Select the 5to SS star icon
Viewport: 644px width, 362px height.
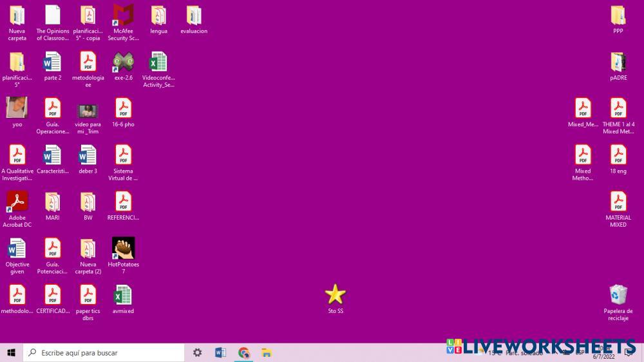(335, 295)
